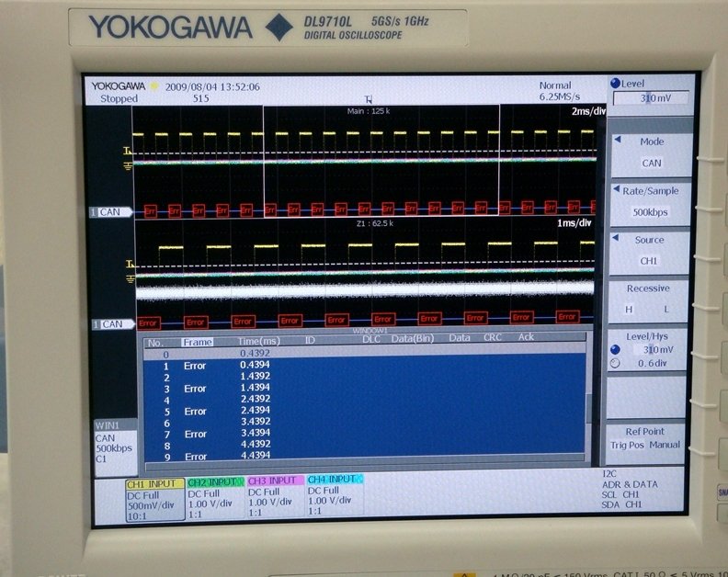Click the yellow status icon beside YOKOGAWA logo
This screenshot has width=728, height=577.
[154, 86]
